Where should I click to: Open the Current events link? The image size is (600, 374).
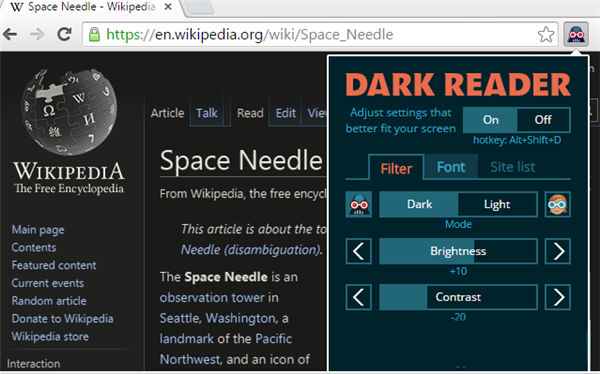pos(48,283)
